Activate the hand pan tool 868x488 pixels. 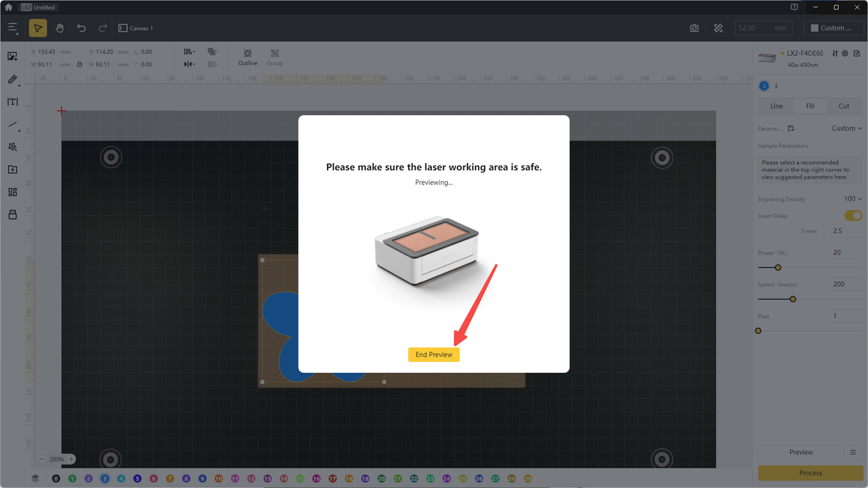[x=60, y=28]
